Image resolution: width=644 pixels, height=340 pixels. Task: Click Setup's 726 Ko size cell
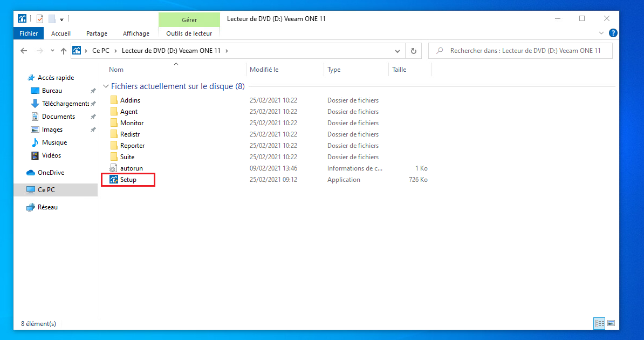point(418,180)
